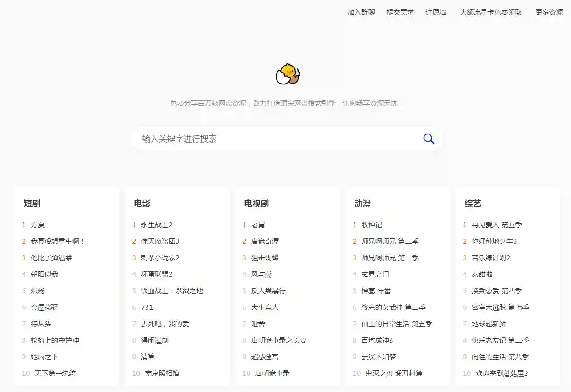Screen dimensions: 571x392
Task: Select 惊天魔盗团3 in the movie ranking
Action: tap(160, 241)
